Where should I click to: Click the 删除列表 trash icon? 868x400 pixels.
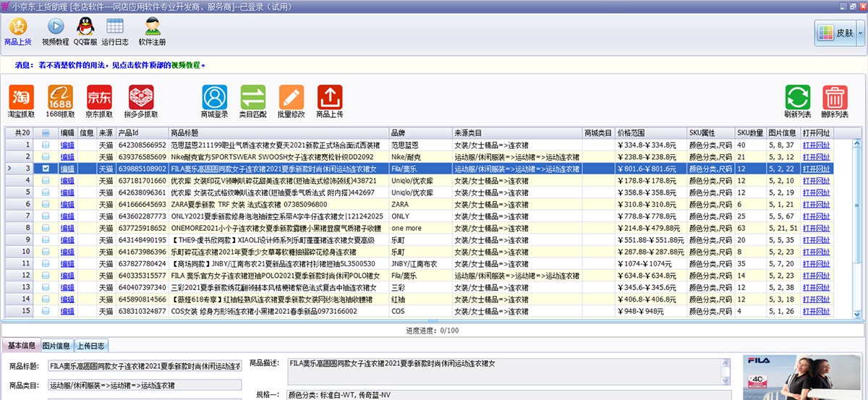(835, 97)
